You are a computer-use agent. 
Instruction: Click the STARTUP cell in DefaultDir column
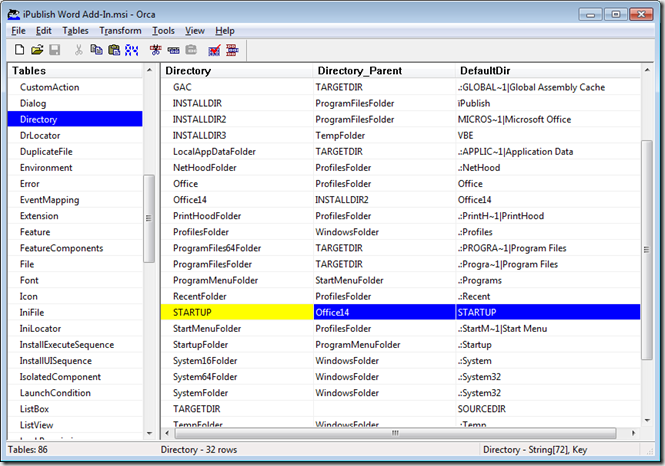[548, 313]
